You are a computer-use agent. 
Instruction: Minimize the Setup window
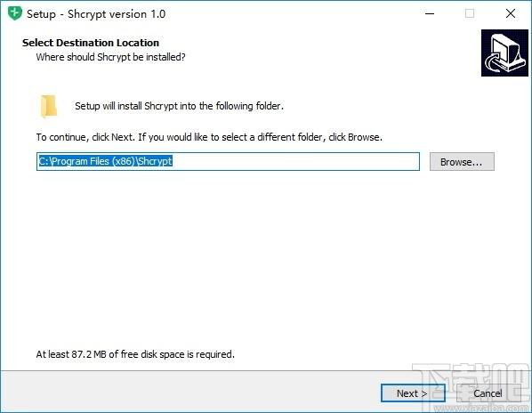430,13
